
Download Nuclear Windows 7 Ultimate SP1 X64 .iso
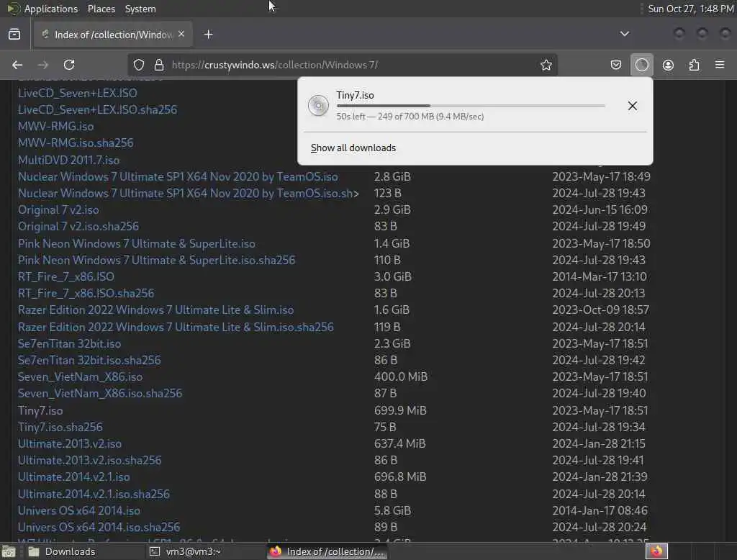(x=178, y=177)
